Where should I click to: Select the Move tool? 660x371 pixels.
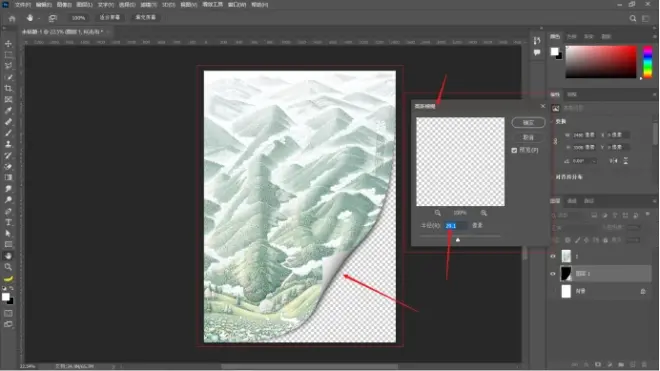click(8, 44)
